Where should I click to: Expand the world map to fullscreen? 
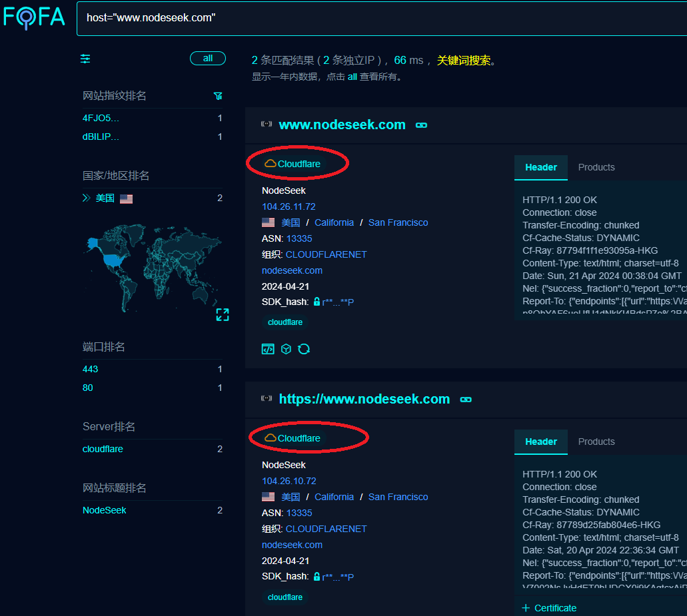[223, 315]
